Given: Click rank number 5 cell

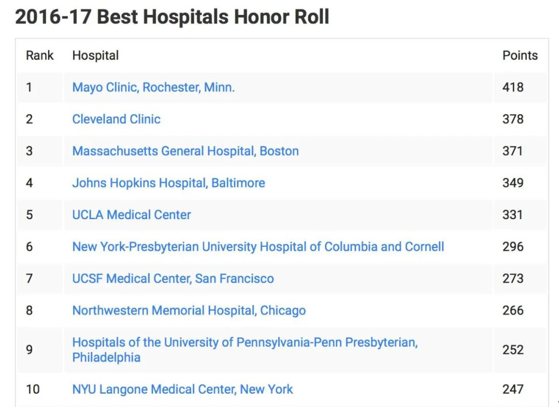Looking at the screenshot, I should [x=40, y=215].
